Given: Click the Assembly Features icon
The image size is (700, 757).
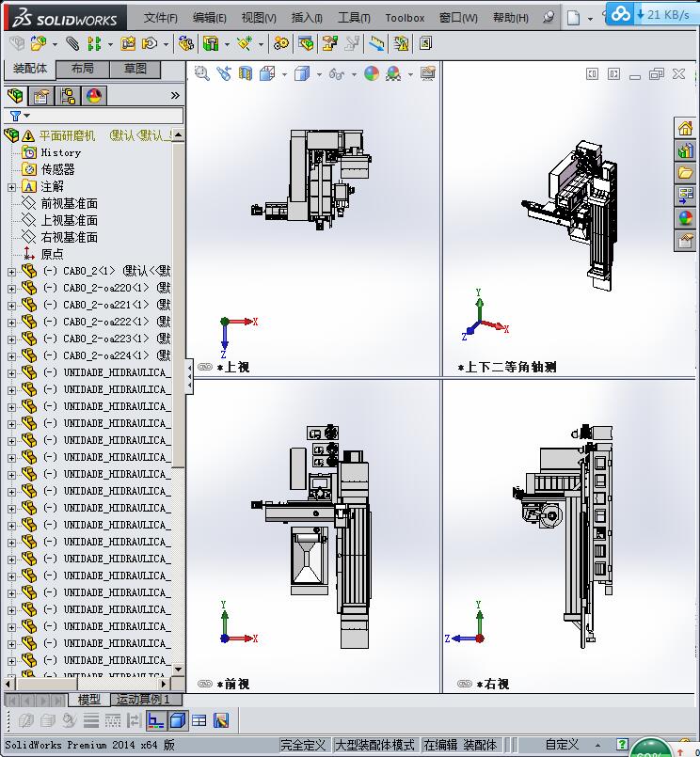Looking at the screenshot, I should [211, 44].
